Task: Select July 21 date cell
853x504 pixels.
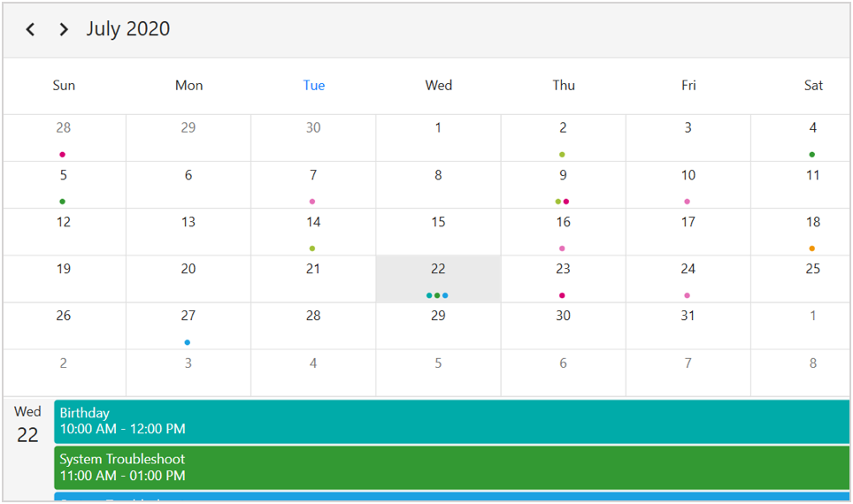Action: [313, 279]
